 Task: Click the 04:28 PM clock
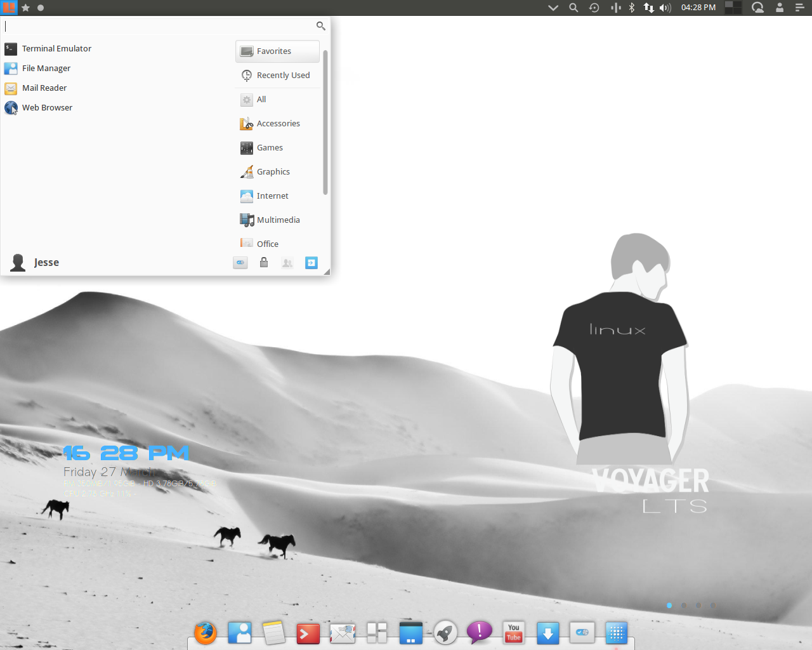coord(698,8)
